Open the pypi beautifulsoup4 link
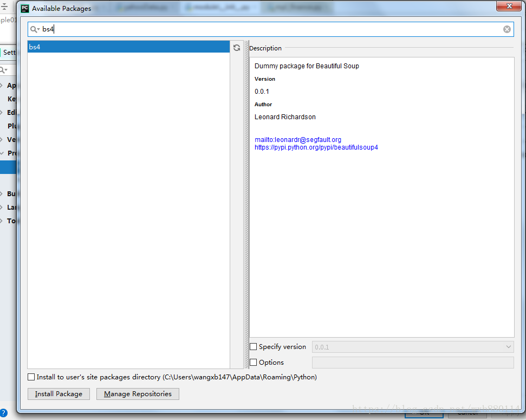Image resolution: width=526 pixels, height=420 pixels. click(x=316, y=147)
